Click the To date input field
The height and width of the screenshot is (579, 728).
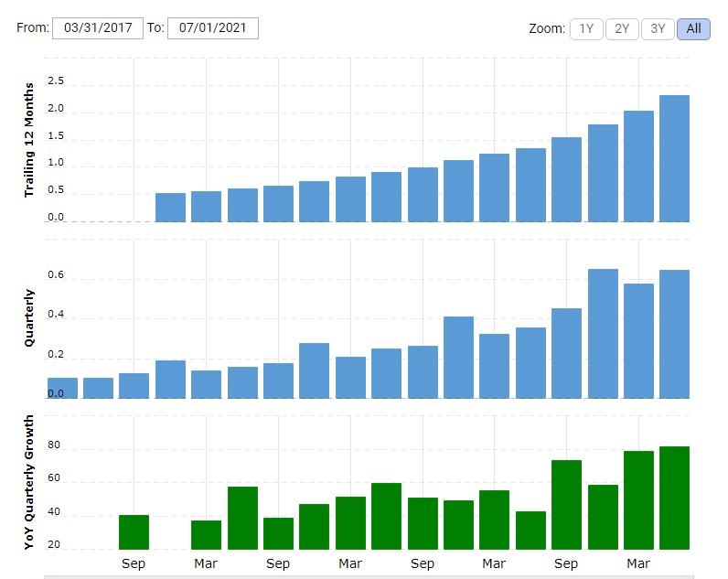[x=213, y=28]
